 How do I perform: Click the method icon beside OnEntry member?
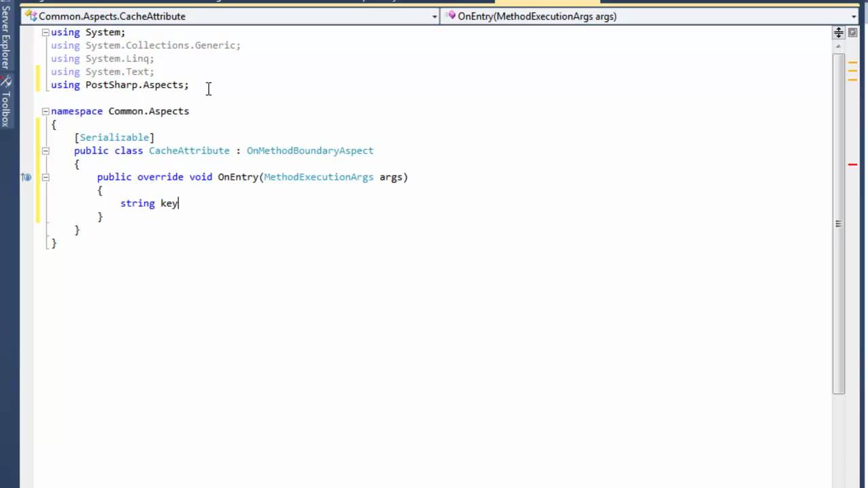click(x=451, y=16)
